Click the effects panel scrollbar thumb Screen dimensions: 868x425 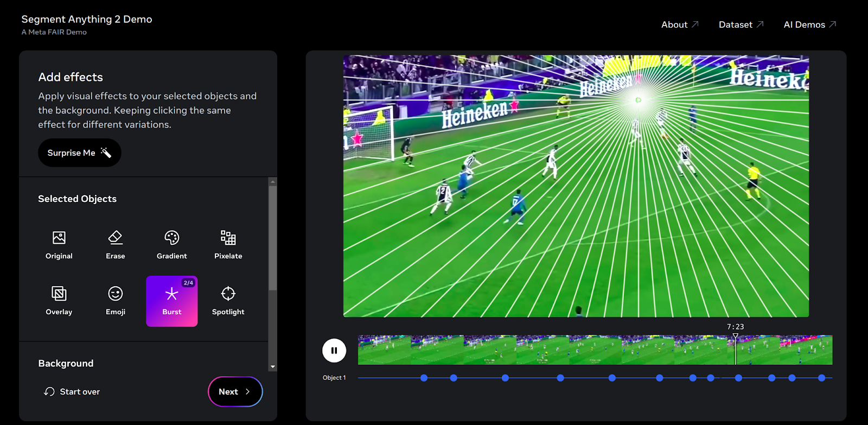[x=273, y=238]
